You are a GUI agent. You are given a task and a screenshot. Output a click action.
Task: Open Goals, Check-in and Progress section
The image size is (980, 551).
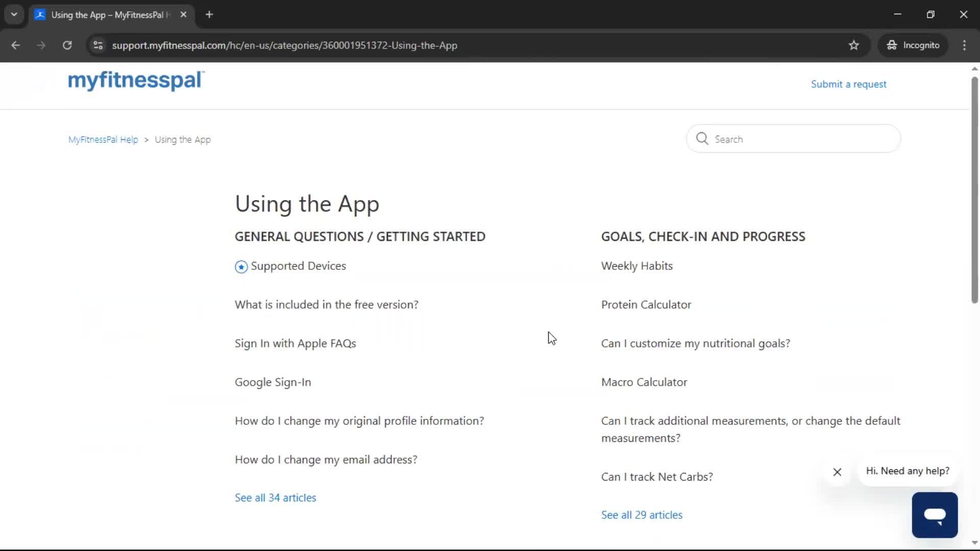[x=703, y=237]
